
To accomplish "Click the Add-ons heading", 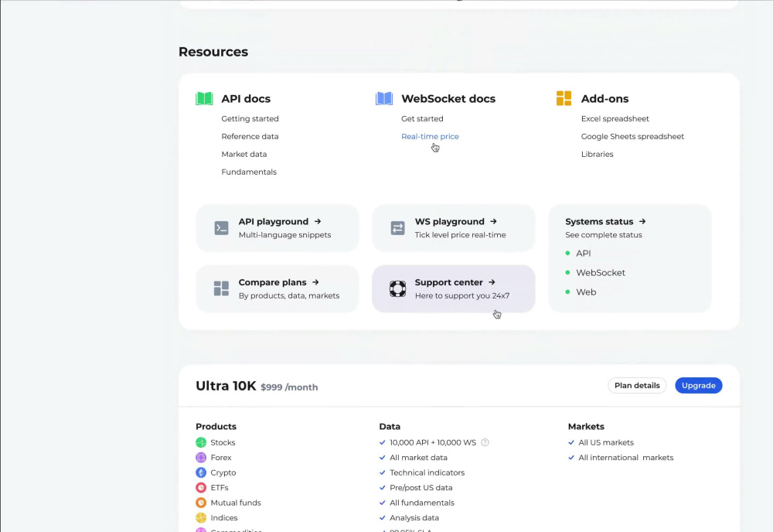I will tap(605, 99).
